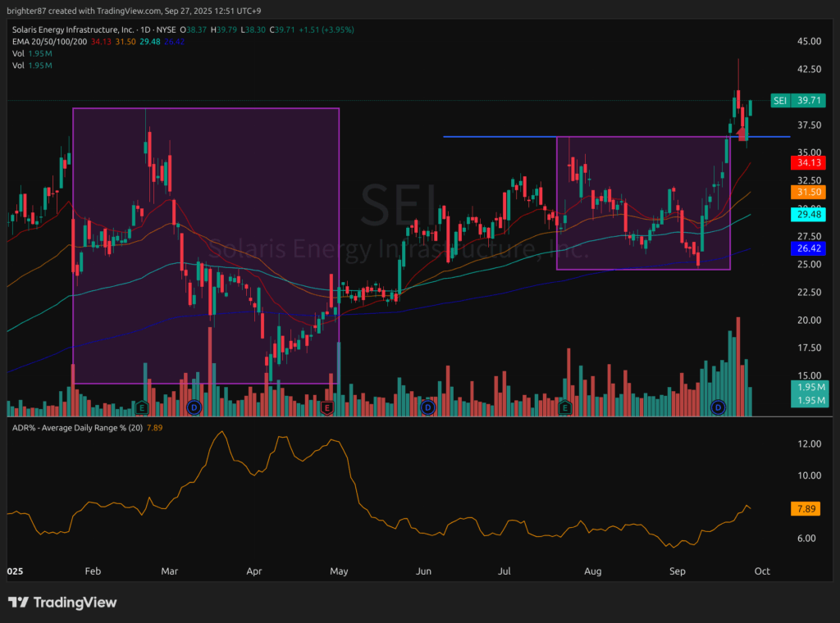This screenshot has height=623, width=840.
Task: Click the 7.89 value in the ADR legend
Action: [x=154, y=428]
